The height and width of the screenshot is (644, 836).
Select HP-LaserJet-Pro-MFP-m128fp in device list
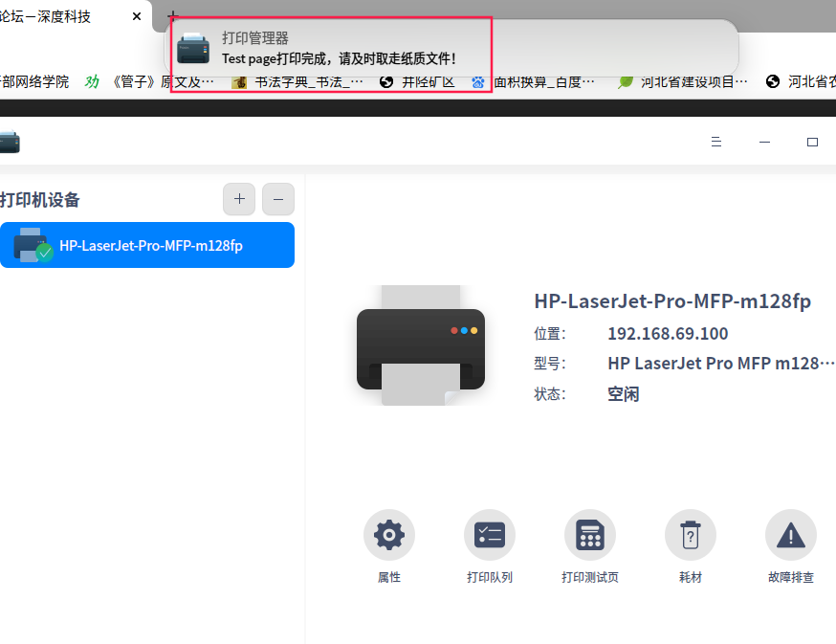pos(147,245)
